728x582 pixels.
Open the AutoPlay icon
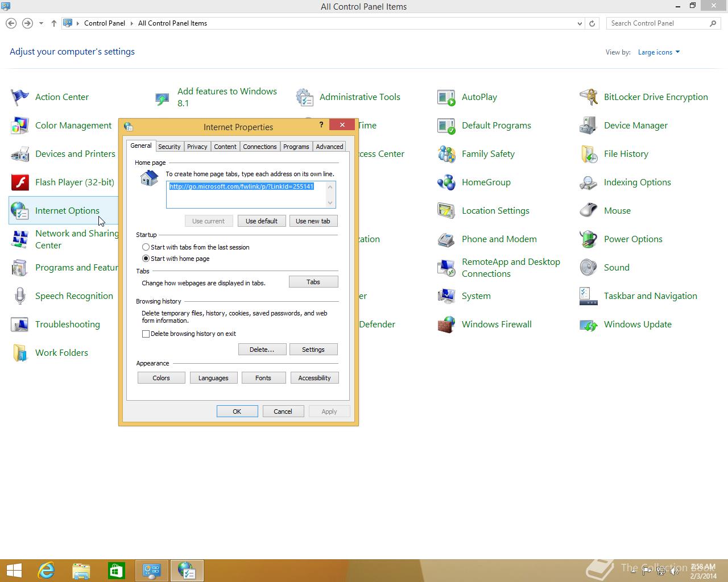(446, 97)
